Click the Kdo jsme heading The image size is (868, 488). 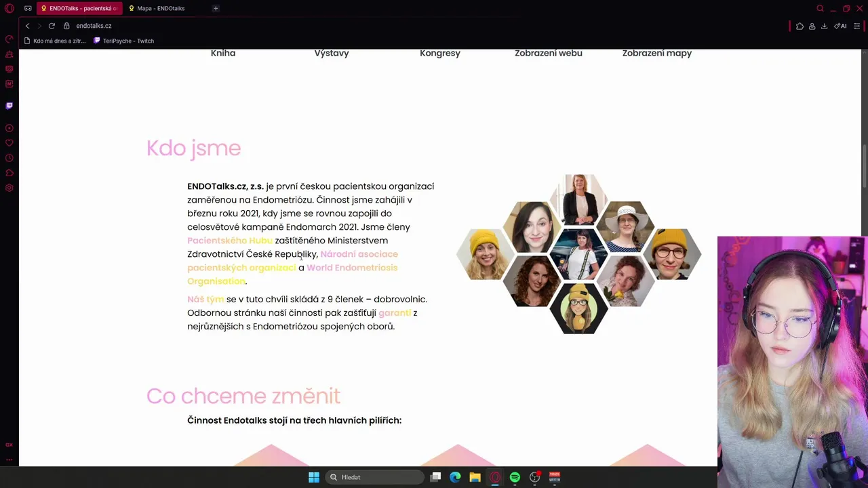[193, 148]
